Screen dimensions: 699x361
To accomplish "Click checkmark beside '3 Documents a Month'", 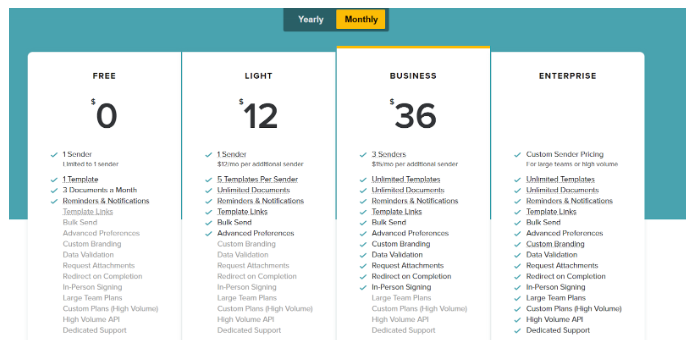I will [x=54, y=190].
